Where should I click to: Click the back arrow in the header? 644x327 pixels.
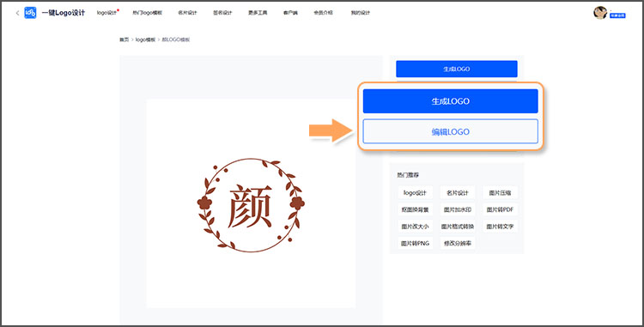[17, 13]
